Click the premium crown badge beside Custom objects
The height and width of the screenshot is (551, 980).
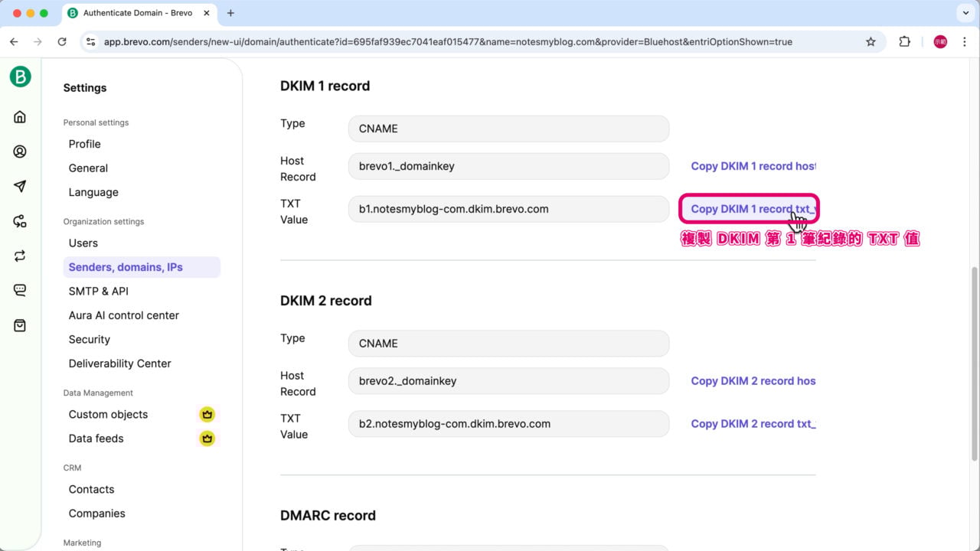coord(207,414)
